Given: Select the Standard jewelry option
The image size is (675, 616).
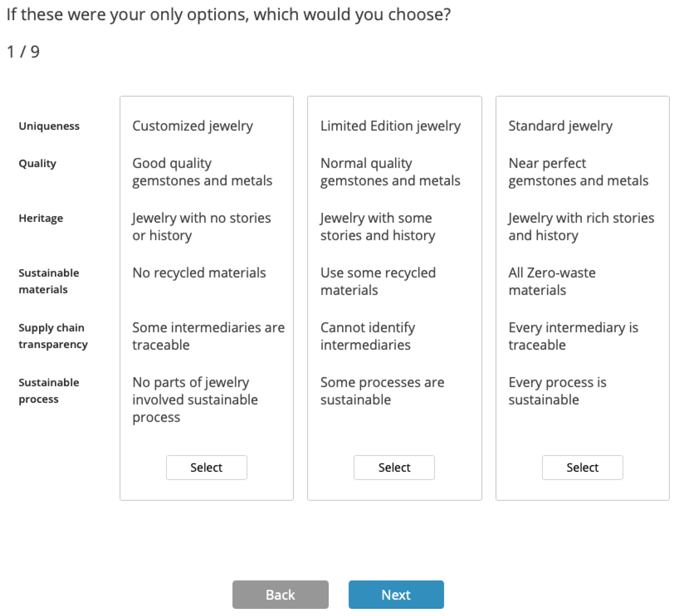Looking at the screenshot, I should pos(582,467).
